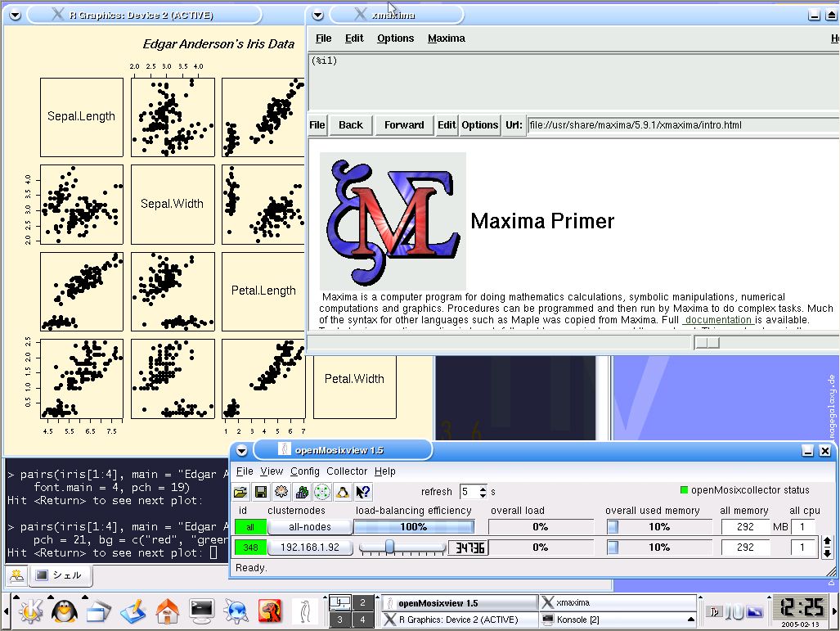This screenshot has width=840, height=631.
Task: Click the 'Ready.' status bar text
Action: pos(251,568)
